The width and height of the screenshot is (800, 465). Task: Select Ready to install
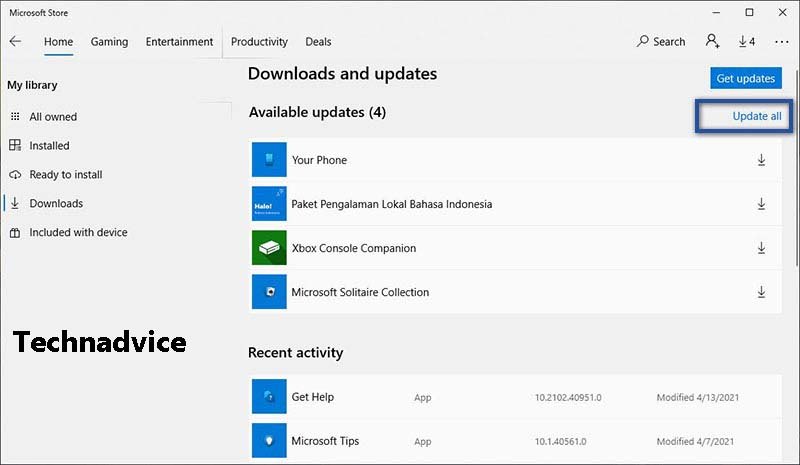pos(66,175)
